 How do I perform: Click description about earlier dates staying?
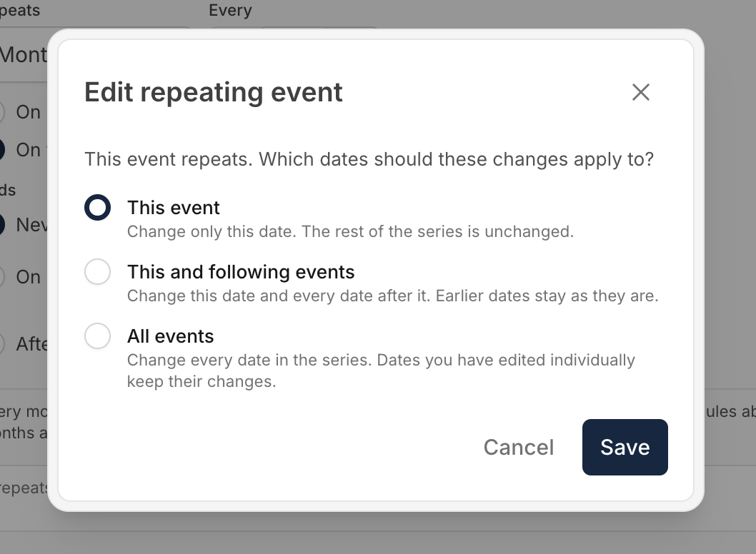pyautogui.click(x=392, y=296)
